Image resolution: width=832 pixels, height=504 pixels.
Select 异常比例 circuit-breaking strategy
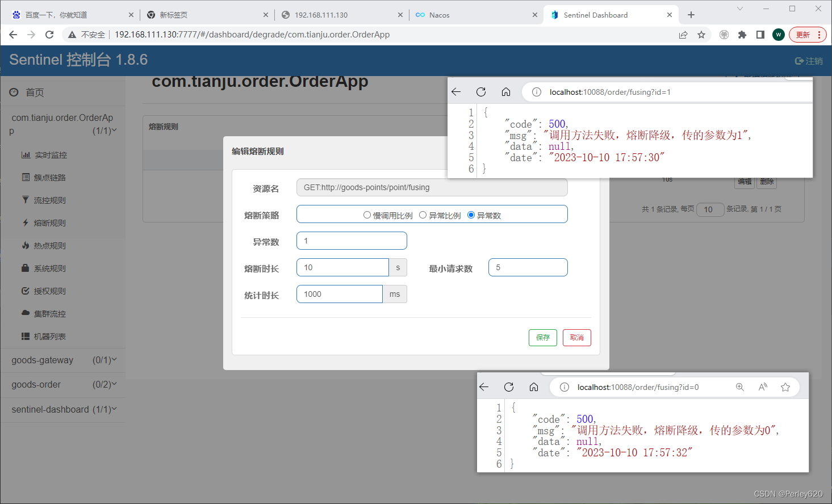point(423,215)
